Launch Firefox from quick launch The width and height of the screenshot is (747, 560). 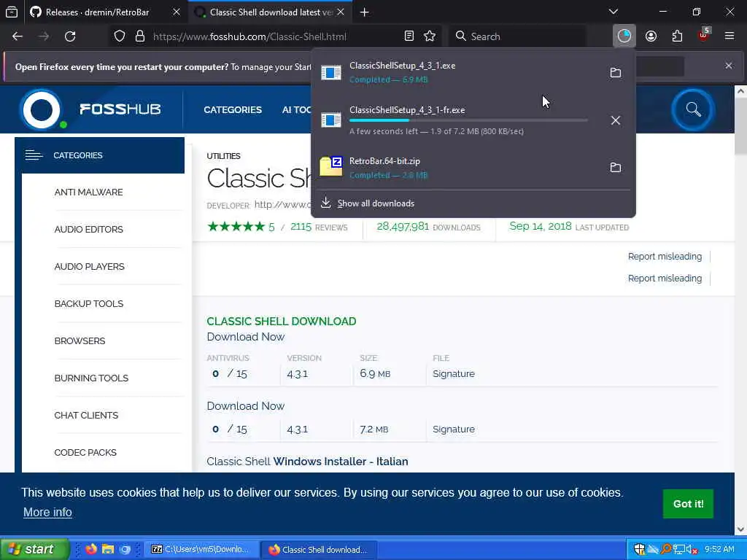pyautogui.click(x=91, y=549)
